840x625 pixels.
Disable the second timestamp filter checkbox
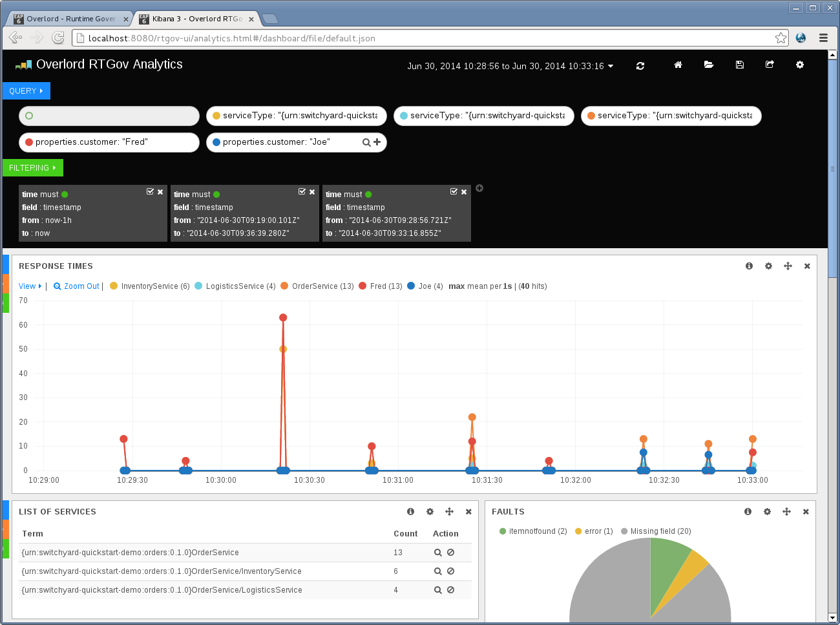(x=301, y=191)
